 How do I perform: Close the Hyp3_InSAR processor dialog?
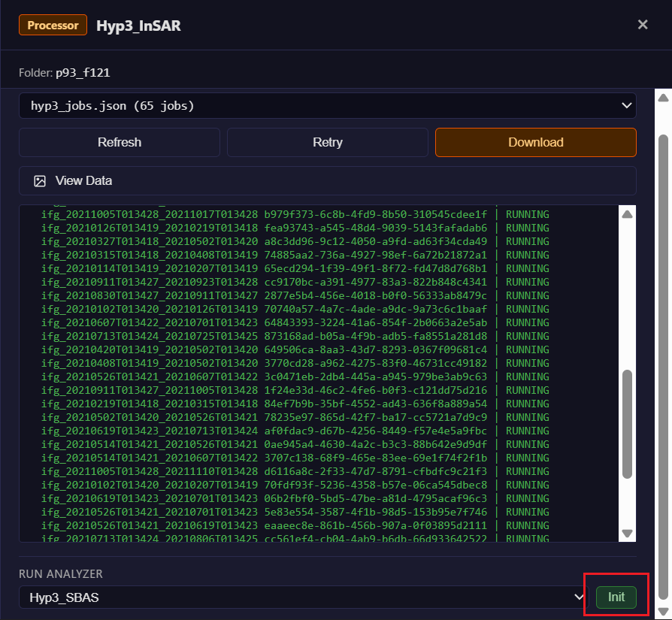point(643,25)
